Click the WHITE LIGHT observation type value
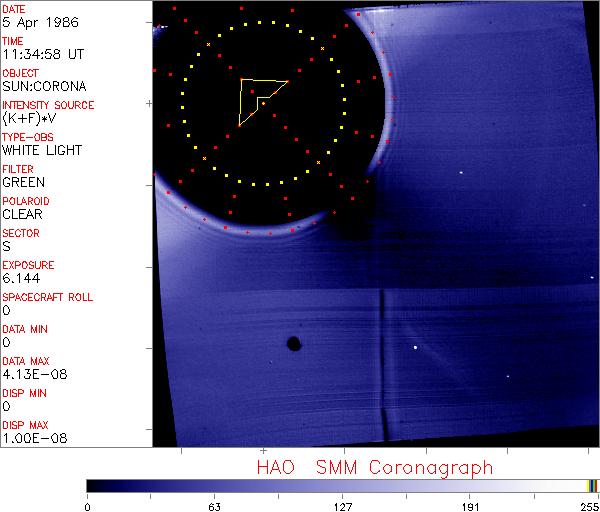600x512 pixels. click(41, 150)
